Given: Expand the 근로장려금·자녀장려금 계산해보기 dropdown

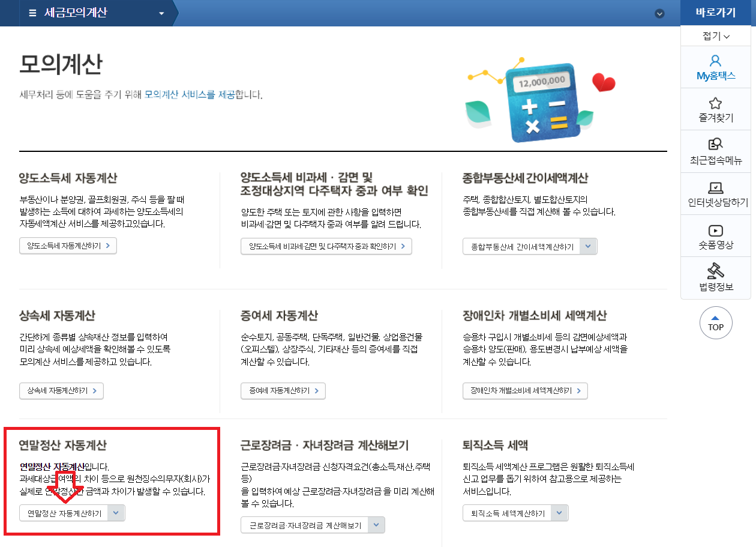Looking at the screenshot, I should (x=376, y=524).
